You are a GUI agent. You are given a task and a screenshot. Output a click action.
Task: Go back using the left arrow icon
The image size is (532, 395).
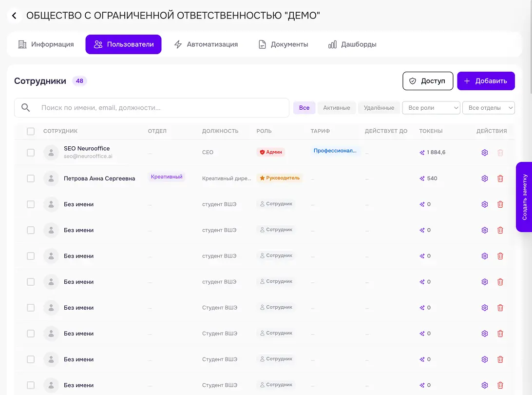click(x=14, y=16)
